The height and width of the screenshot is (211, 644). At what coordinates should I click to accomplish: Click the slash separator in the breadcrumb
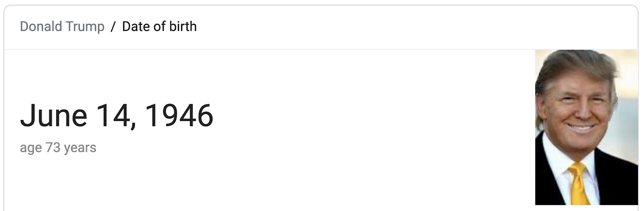[x=113, y=27]
